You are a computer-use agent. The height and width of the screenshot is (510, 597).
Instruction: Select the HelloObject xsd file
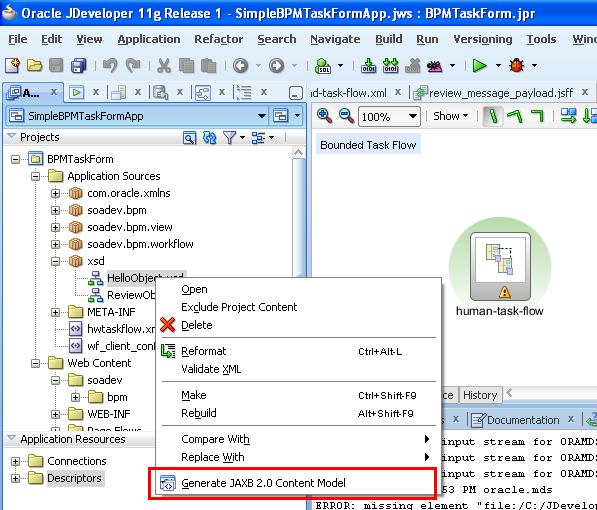point(145,278)
